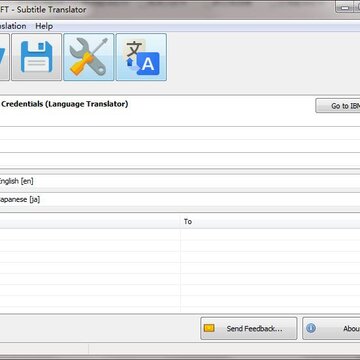Click the info icon on About button
The width and height of the screenshot is (360, 360).
coord(311,328)
